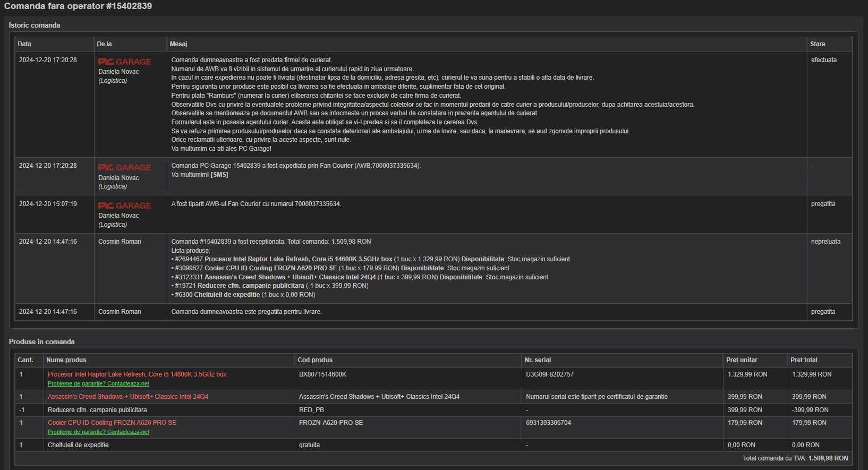Screen dimensions: 868x470
Task: Click the -399,99 RON total price
Action: [810, 410]
